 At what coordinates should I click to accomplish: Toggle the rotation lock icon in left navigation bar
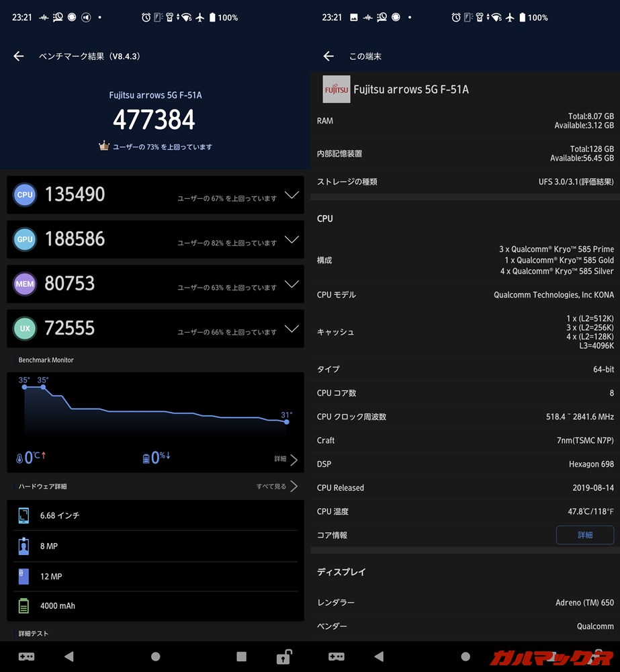click(285, 657)
